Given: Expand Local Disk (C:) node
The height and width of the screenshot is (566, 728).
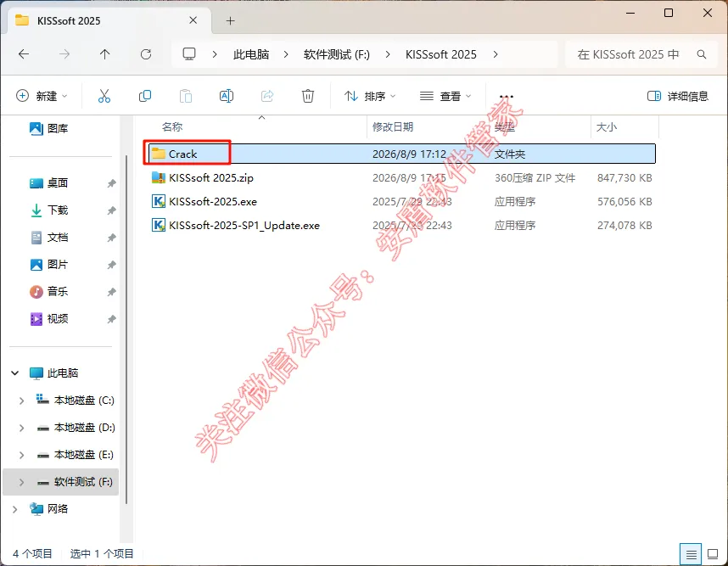Looking at the screenshot, I should coord(21,401).
